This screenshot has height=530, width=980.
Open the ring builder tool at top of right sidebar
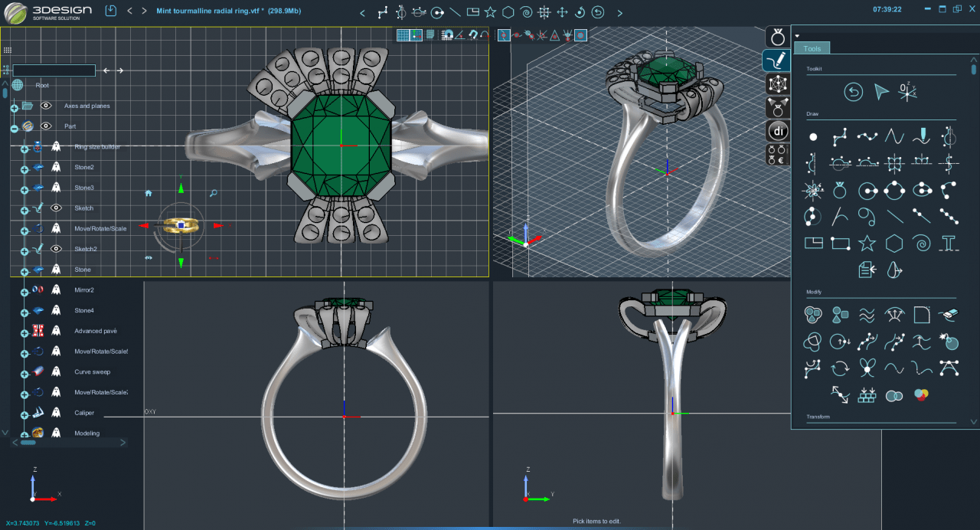[x=776, y=36]
